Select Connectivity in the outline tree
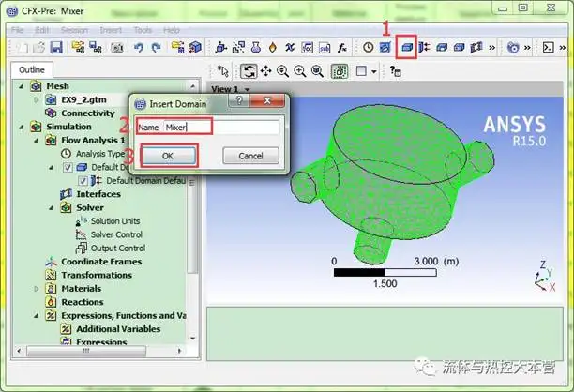The image size is (574, 392). point(88,113)
